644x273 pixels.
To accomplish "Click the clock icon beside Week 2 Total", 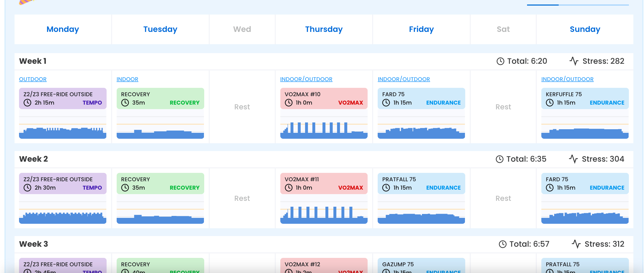I will pyautogui.click(x=499, y=159).
